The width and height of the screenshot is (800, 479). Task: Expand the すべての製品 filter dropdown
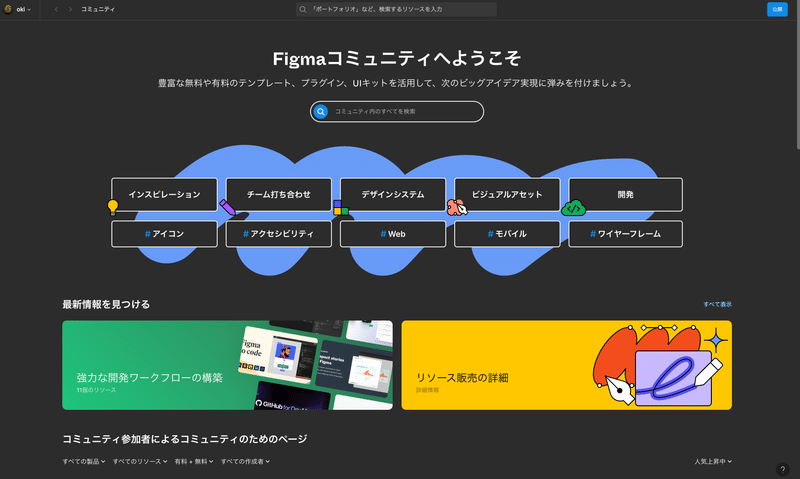pos(84,462)
